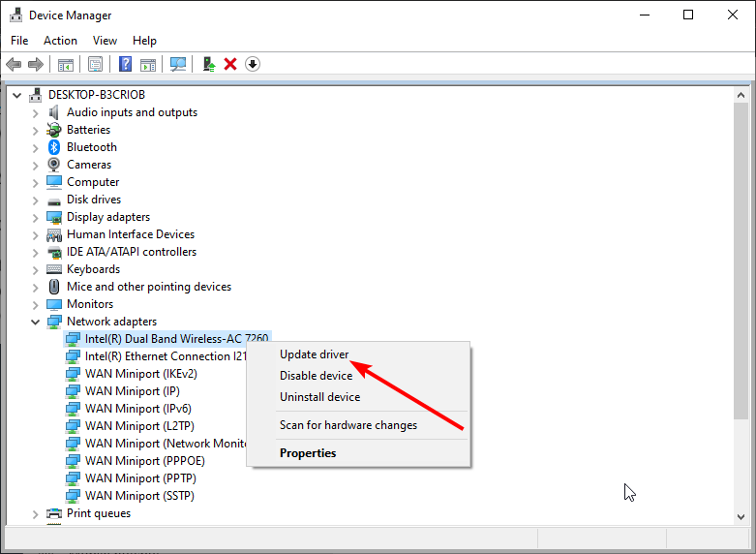Select WAN Miniport (IPv6)
The width and height of the screenshot is (756, 554).
pos(137,409)
